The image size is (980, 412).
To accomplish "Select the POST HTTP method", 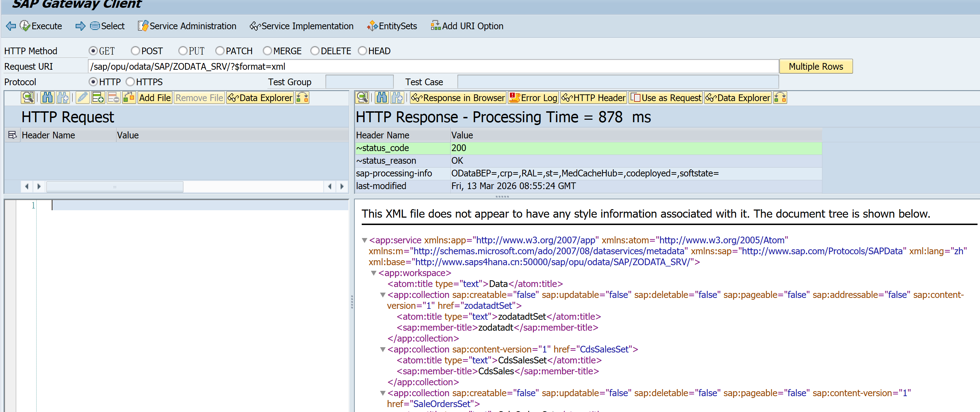I will [135, 51].
